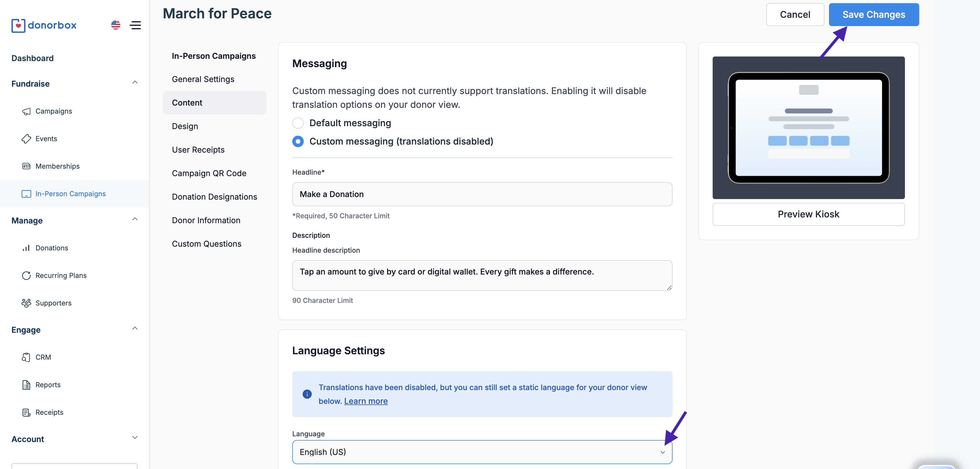Viewport: 980px width, 469px height.
Task: Click the Supporters people icon
Action: (x=26, y=303)
